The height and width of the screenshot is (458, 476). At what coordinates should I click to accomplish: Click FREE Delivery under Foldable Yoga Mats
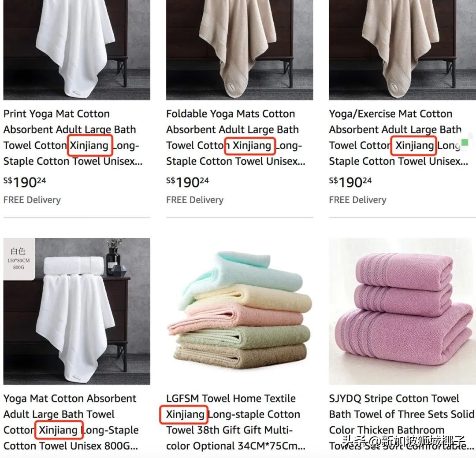point(195,200)
